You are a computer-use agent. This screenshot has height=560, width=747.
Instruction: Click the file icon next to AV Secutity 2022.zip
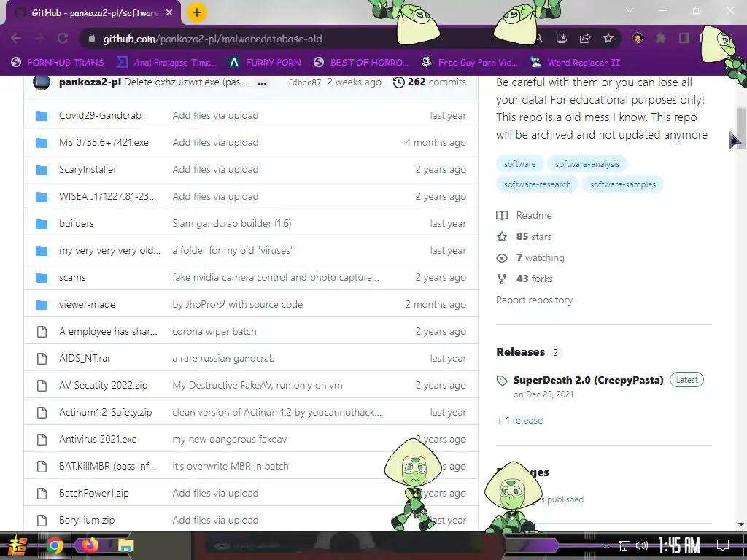pyautogui.click(x=42, y=385)
